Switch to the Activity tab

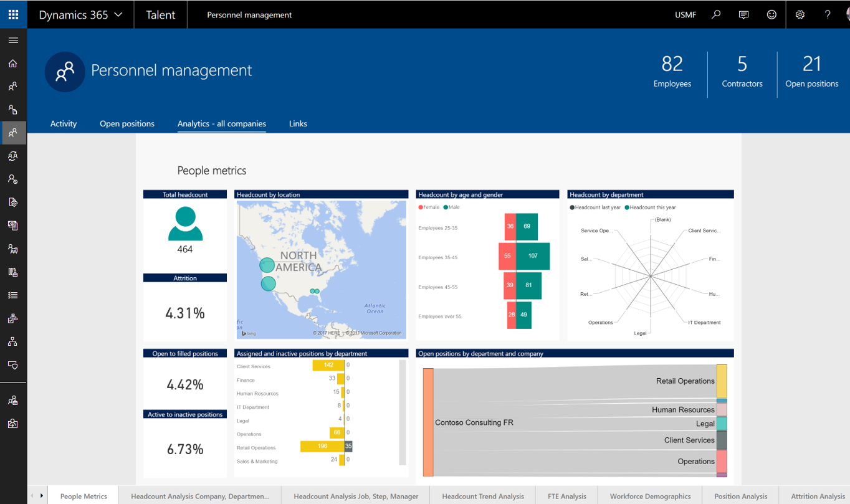pos(64,123)
